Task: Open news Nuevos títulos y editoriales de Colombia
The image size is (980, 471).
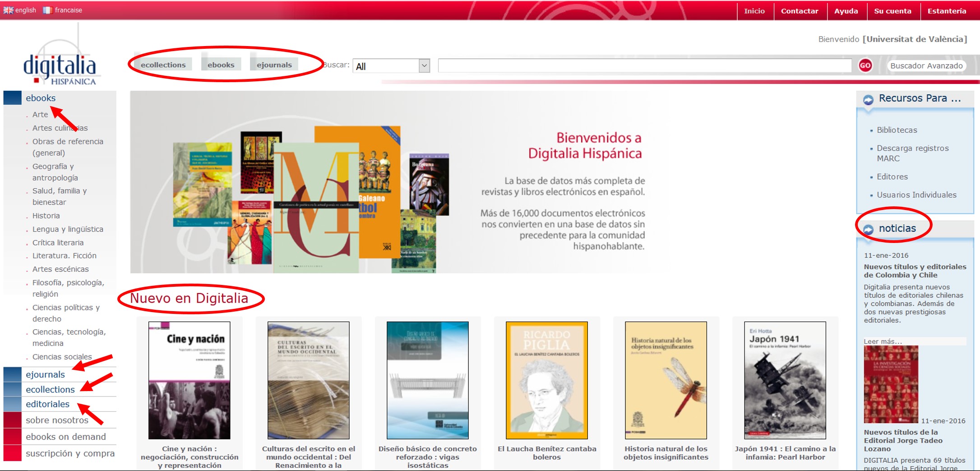Action: tap(915, 271)
